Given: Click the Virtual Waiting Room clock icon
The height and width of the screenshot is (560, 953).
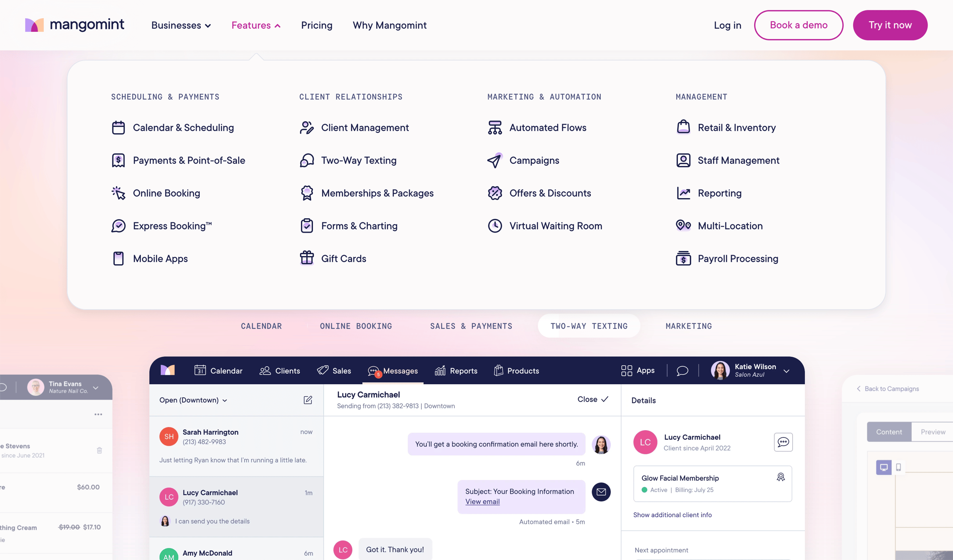Looking at the screenshot, I should point(495,226).
